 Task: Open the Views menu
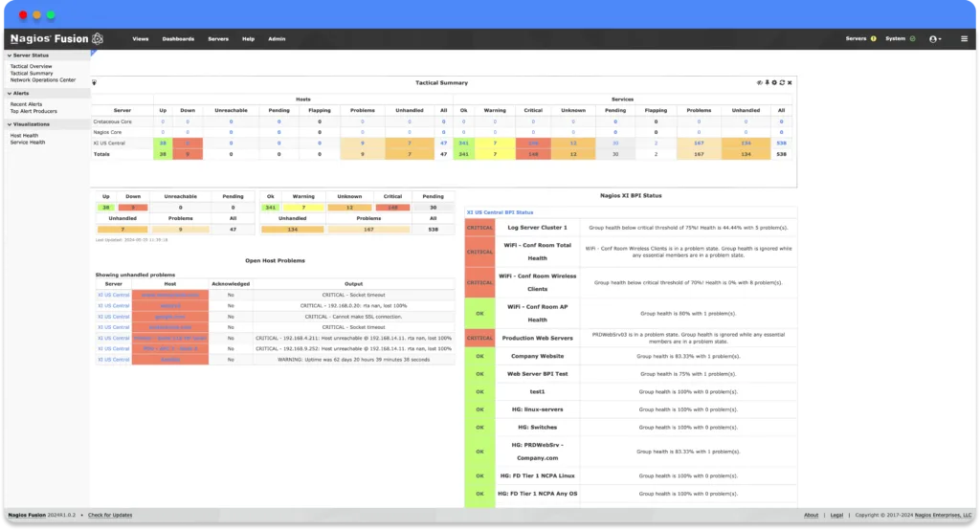point(141,39)
